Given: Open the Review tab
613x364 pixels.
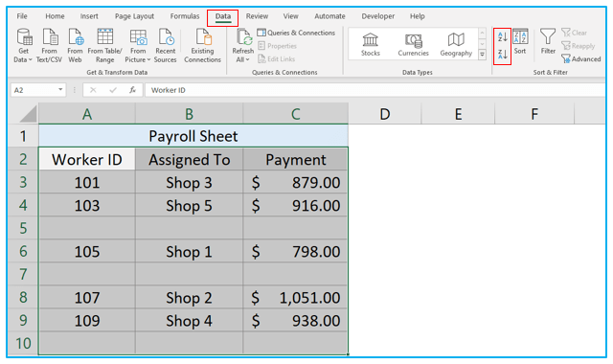Looking at the screenshot, I should 257,16.
